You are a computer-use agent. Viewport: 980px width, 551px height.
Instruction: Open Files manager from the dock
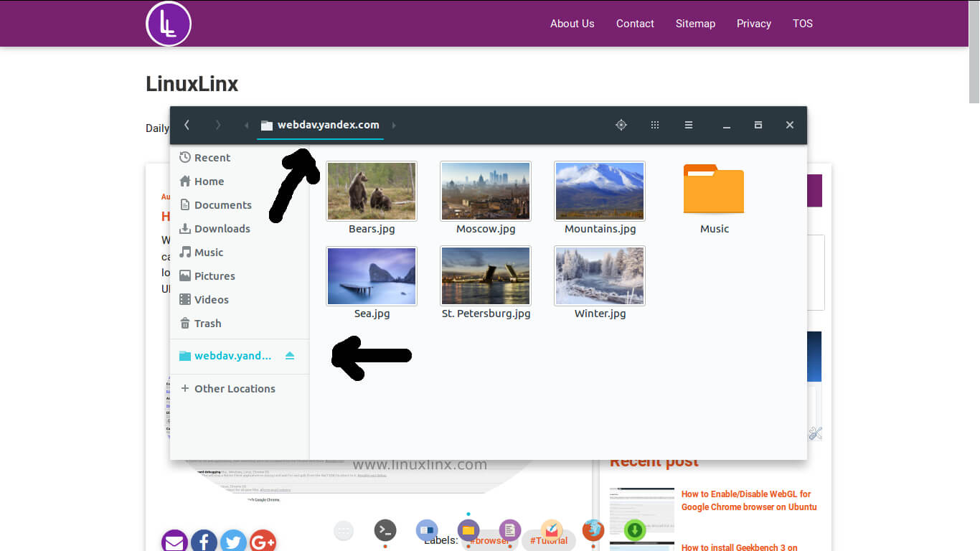pos(468,531)
